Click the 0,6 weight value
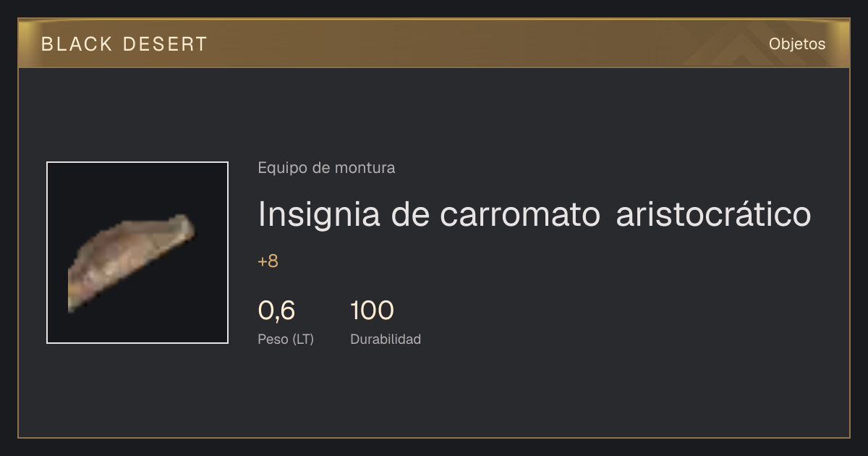This screenshot has width=868, height=456. (276, 311)
